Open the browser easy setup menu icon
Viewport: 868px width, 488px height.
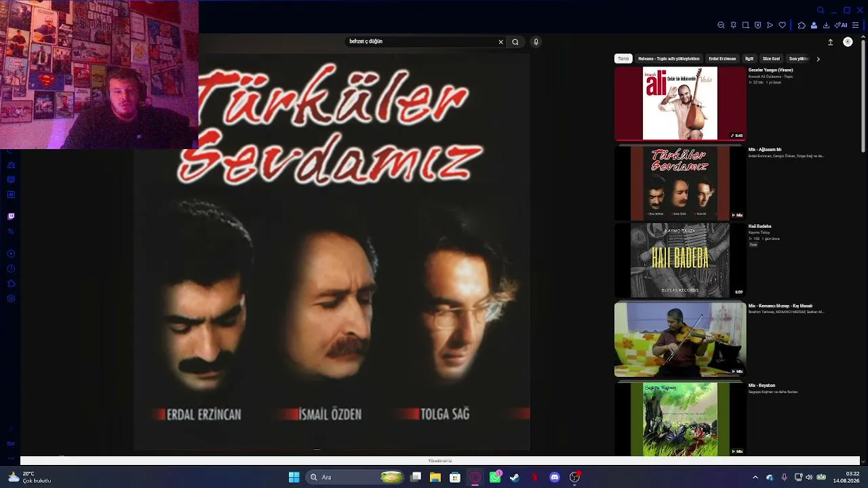click(855, 25)
